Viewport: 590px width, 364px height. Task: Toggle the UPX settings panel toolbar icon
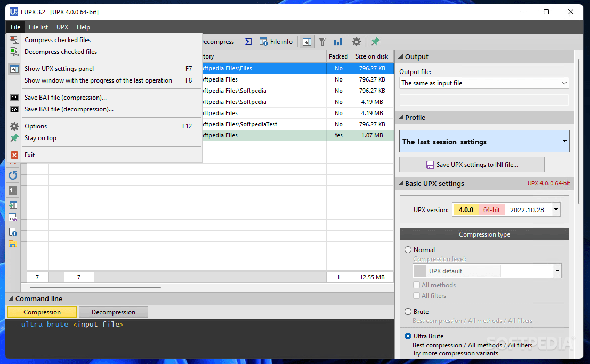(x=307, y=42)
